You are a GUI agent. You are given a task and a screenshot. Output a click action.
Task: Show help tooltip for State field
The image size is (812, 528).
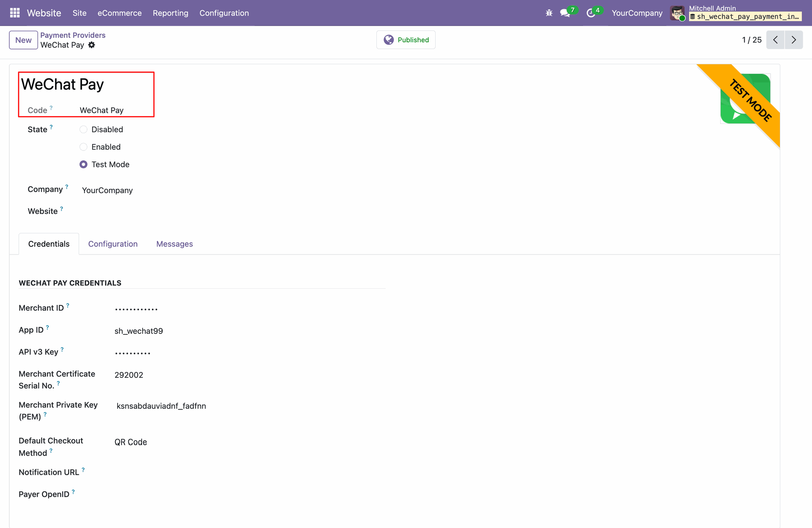pos(51,127)
